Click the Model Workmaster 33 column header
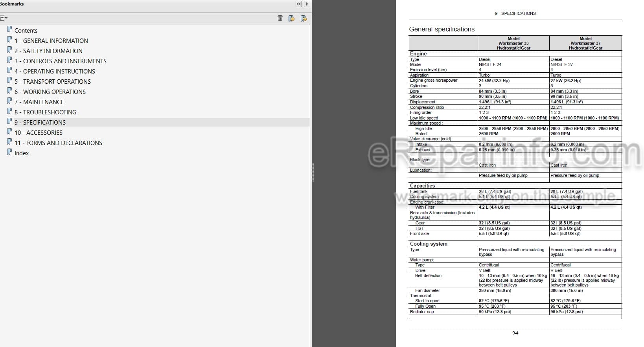The height and width of the screenshot is (347, 644). point(513,43)
